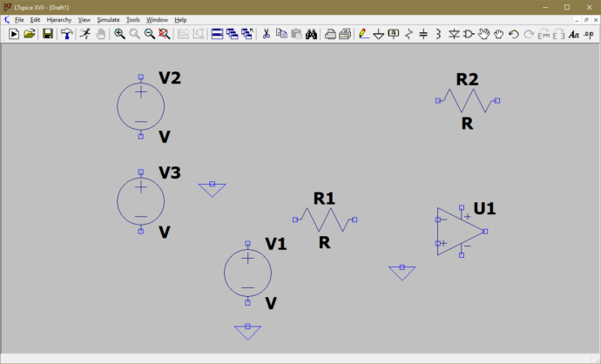
Task: Select the Place Resistor tool
Action: (x=408, y=34)
